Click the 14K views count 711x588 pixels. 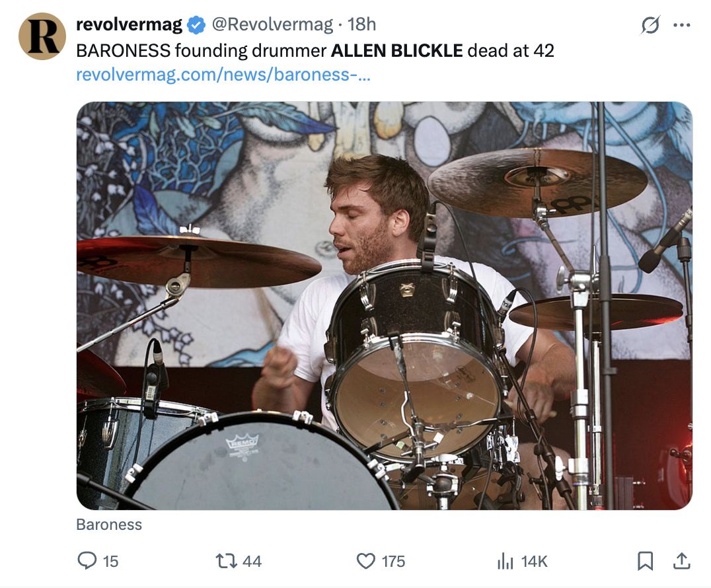(x=534, y=562)
